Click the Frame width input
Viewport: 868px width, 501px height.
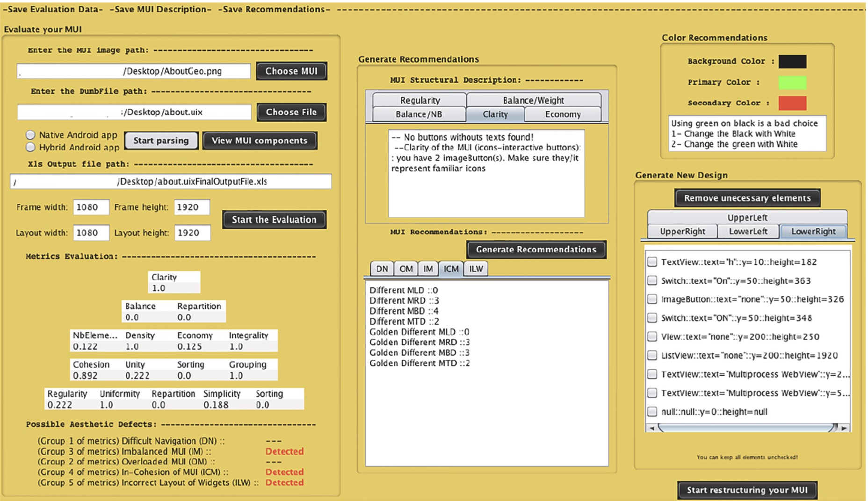tap(91, 207)
